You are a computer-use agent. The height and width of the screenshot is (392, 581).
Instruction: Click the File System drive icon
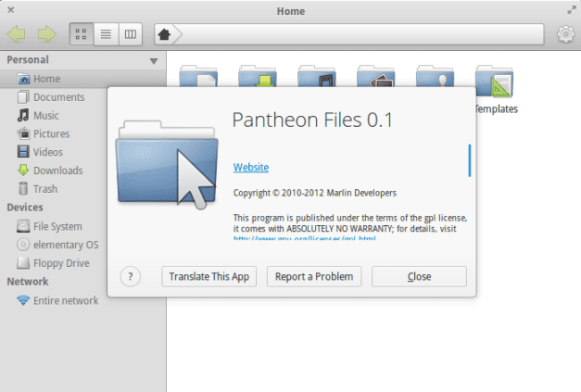pyautogui.click(x=23, y=226)
